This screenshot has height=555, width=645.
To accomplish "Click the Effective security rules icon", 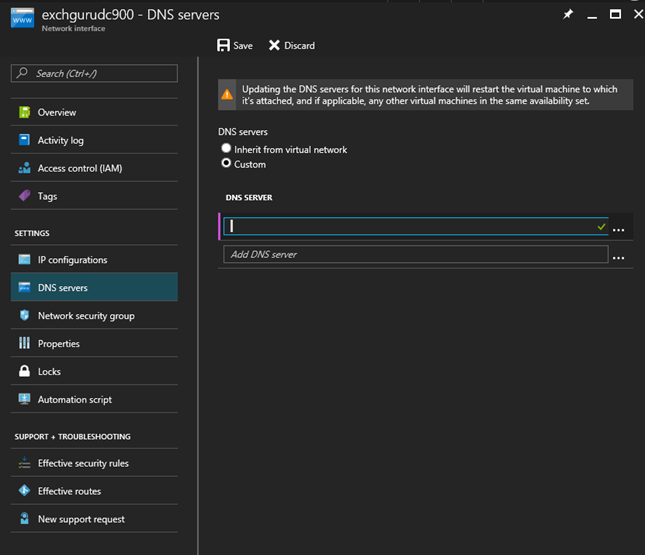I will pos(24,462).
